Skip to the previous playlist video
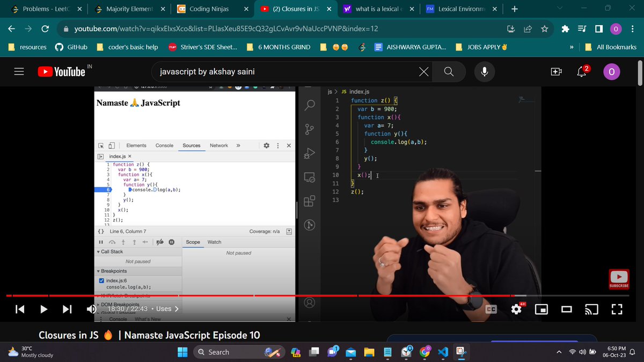The width and height of the screenshot is (644, 362). [20, 309]
